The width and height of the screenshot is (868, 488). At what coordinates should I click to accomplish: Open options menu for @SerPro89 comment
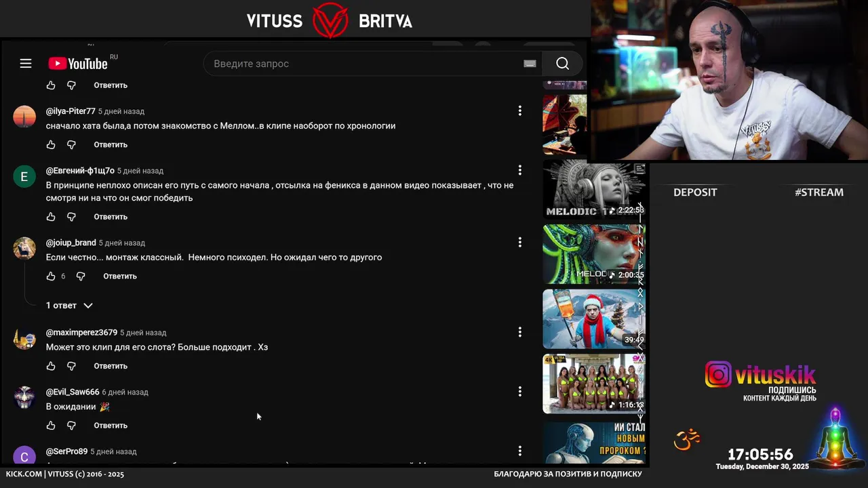point(520,451)
